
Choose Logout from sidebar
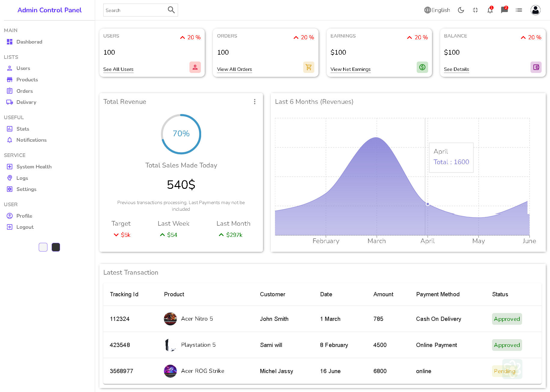pos(25,227)
